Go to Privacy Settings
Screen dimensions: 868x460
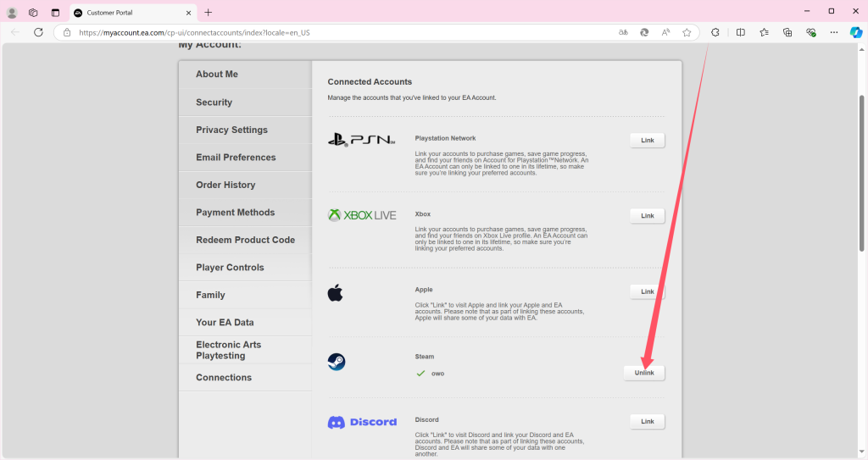(245, 130)
